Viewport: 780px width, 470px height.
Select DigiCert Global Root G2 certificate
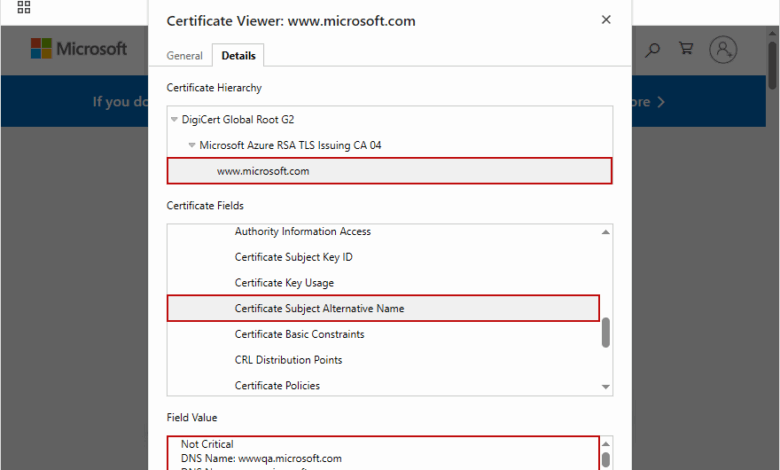(238, 119)
